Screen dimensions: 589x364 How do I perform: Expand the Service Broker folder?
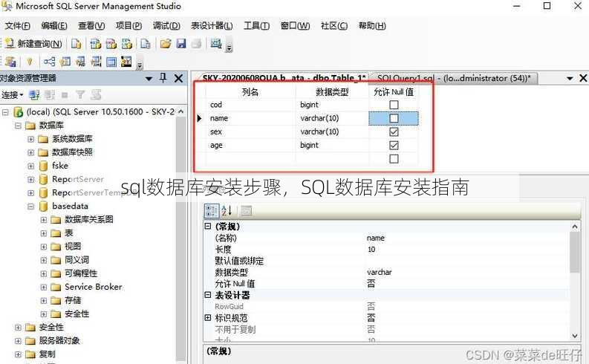(44, 287)
